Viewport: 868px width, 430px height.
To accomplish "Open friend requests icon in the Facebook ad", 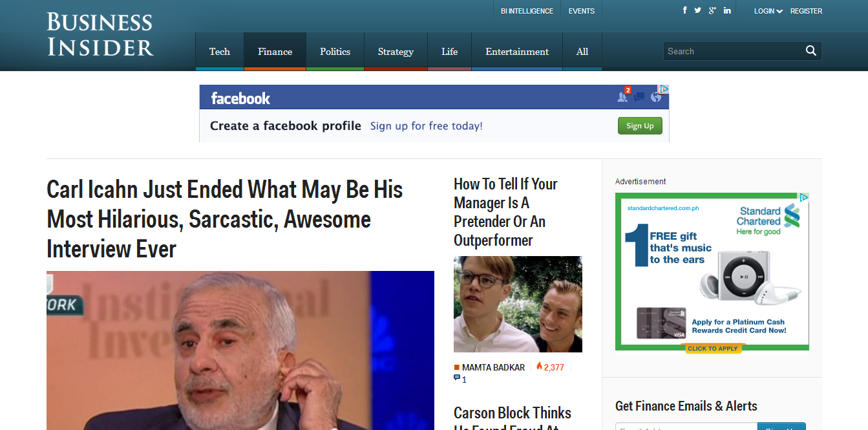I will pos(622,98).
